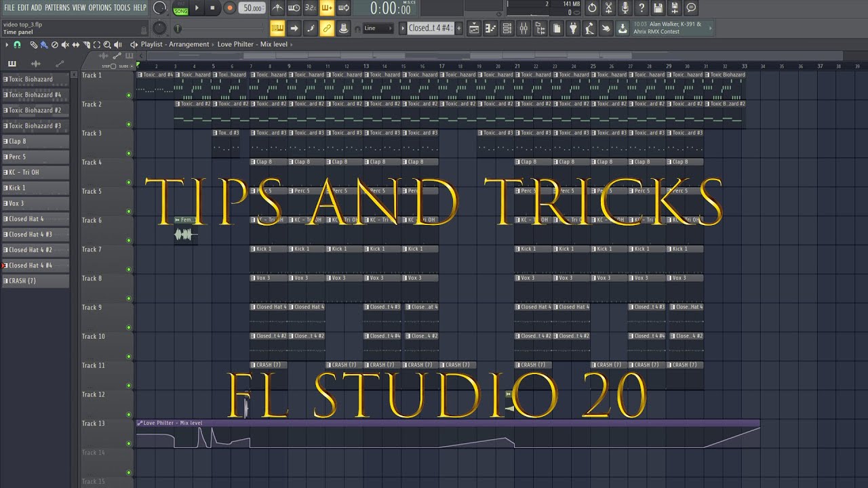Screen dimensions: 868x488
Task: Click the typing keyboard to piano icon
Action: click(277, 28)
